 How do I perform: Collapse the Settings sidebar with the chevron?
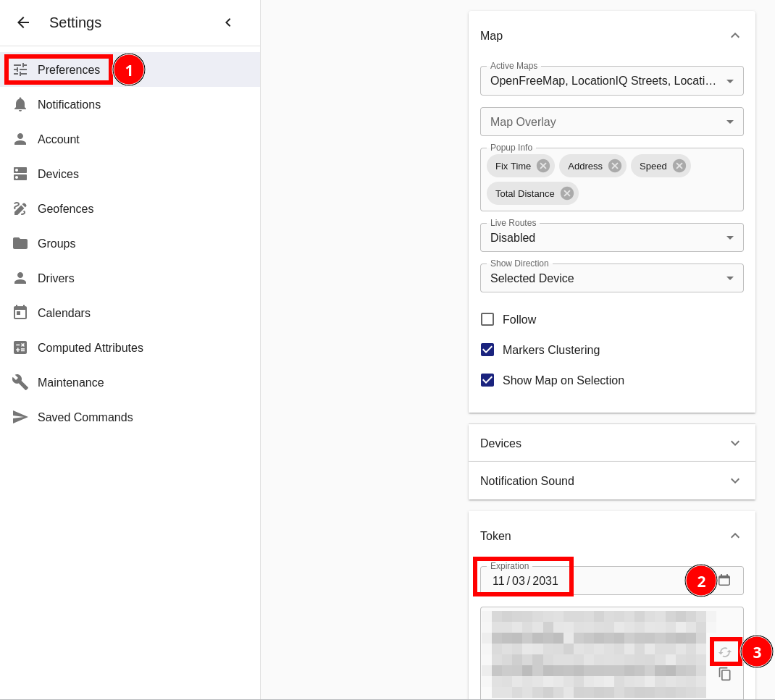(228, 22)
